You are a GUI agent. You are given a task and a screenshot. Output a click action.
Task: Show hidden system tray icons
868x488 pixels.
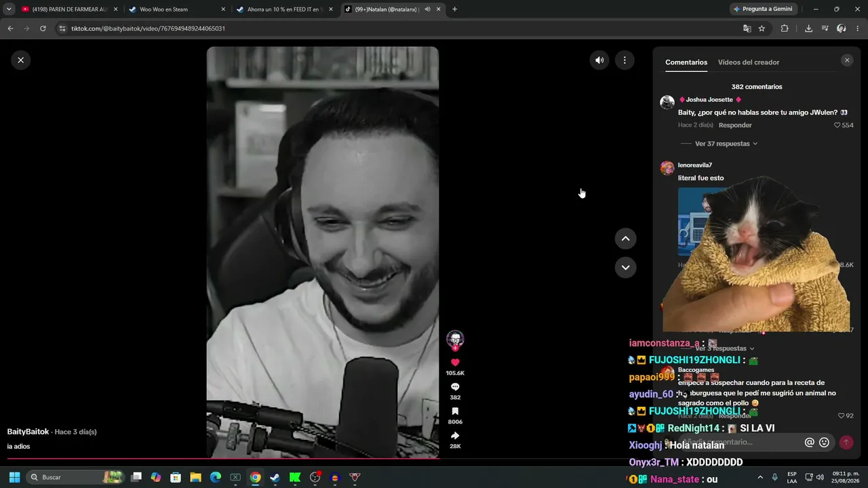pyautogui.click(x=760, y=477)
